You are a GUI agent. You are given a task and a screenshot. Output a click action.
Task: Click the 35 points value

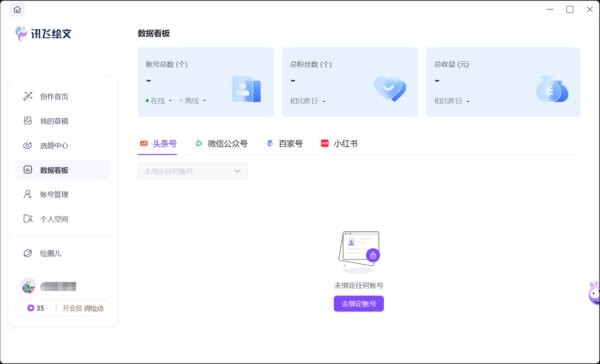pyautogui.click(x=40, y=308)
